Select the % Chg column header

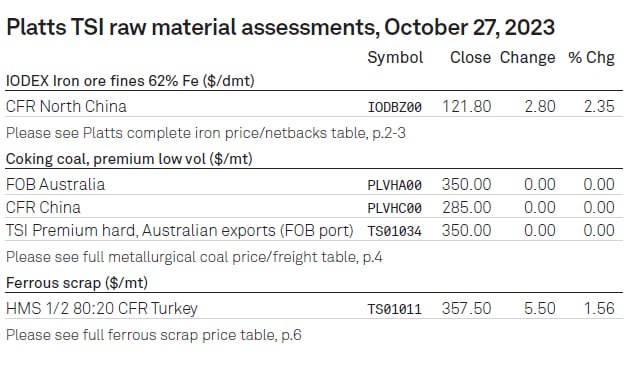[x=591, y=58]
